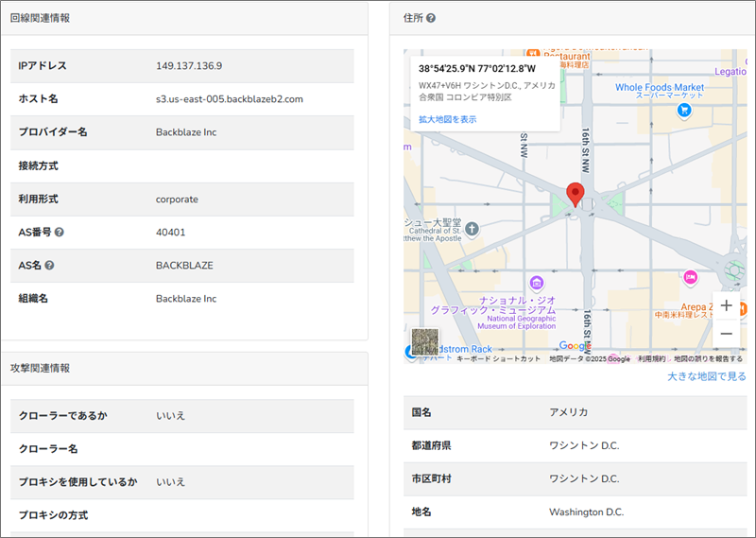Click the いいえ value for クローラーであるか
The image size is (756, 538).
(x=171, y=415)
